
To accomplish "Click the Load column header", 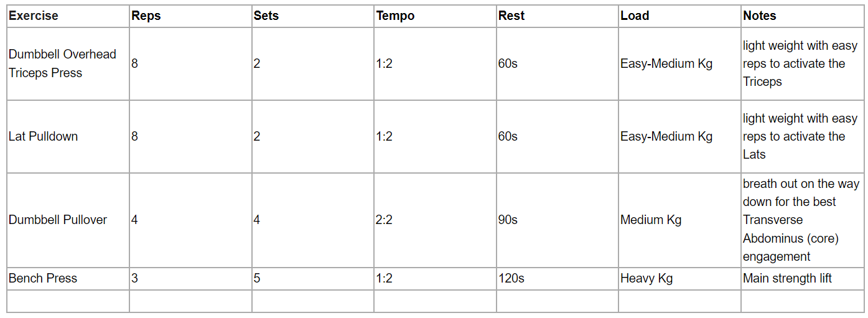I will [635, 16].
